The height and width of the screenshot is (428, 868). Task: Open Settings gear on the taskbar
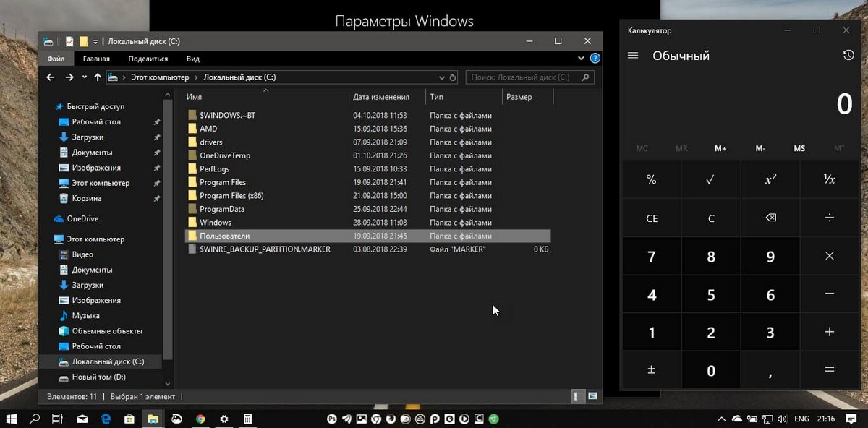(224, 419)
